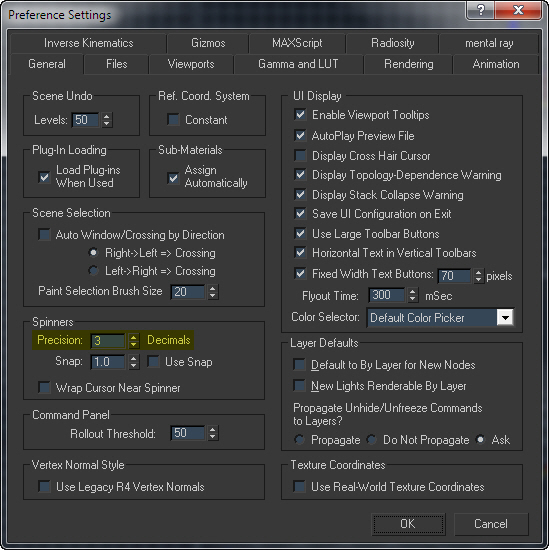Toggle Enable Viewport Tooltips checkbox
The height and width of the screenshot is (550, 549).
pos(300,115)
